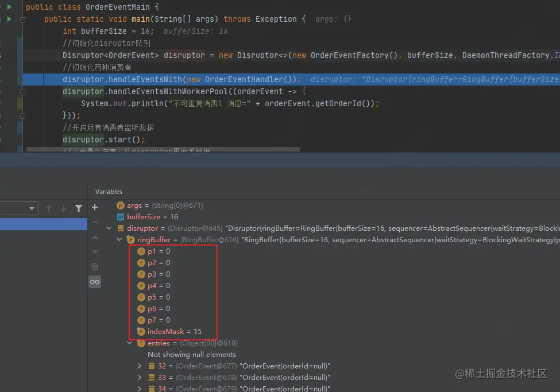Expand array element 34 OrderEvent@679

tap(140, 389)
